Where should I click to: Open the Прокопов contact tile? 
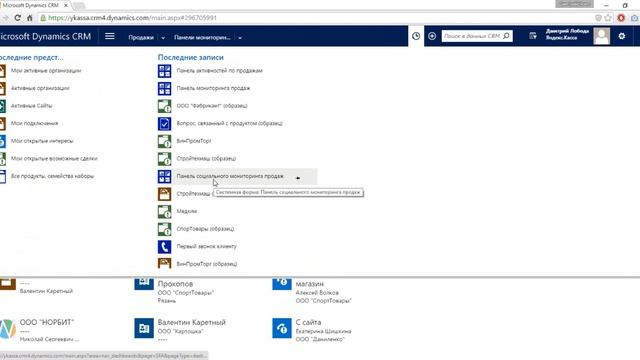click(x=176, y=283)
